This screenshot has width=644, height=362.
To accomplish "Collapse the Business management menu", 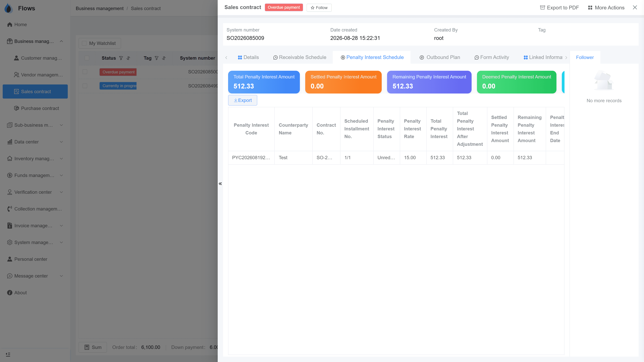I will click(61, 41).
